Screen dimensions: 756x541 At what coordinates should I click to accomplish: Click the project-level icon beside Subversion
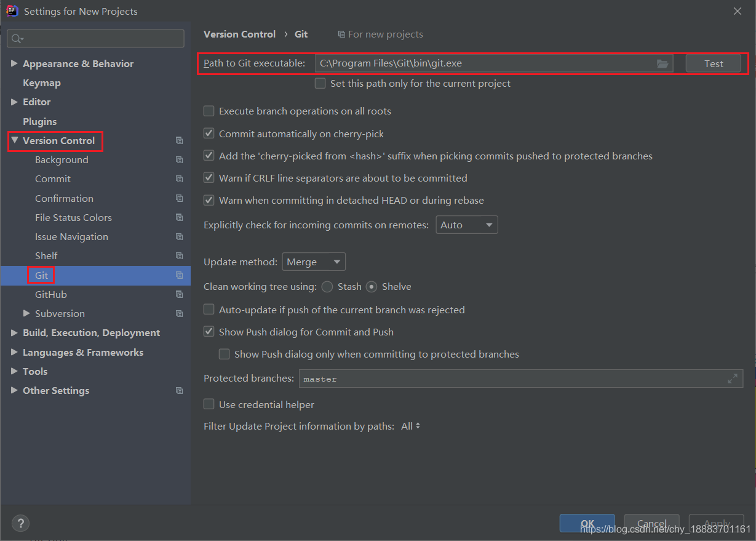(x=179, y=314)
